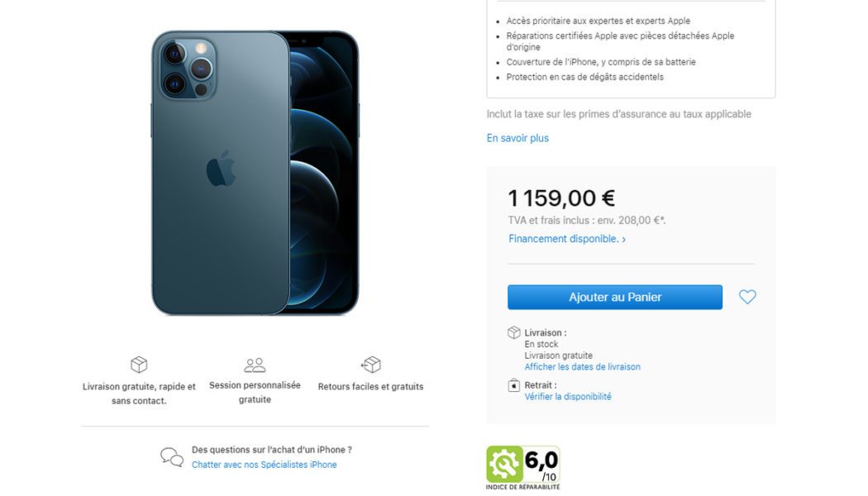Click the 1 159,00 € price text
This screenshot has width=868, height=496.
pyautogui.click(x=561, y=198)
